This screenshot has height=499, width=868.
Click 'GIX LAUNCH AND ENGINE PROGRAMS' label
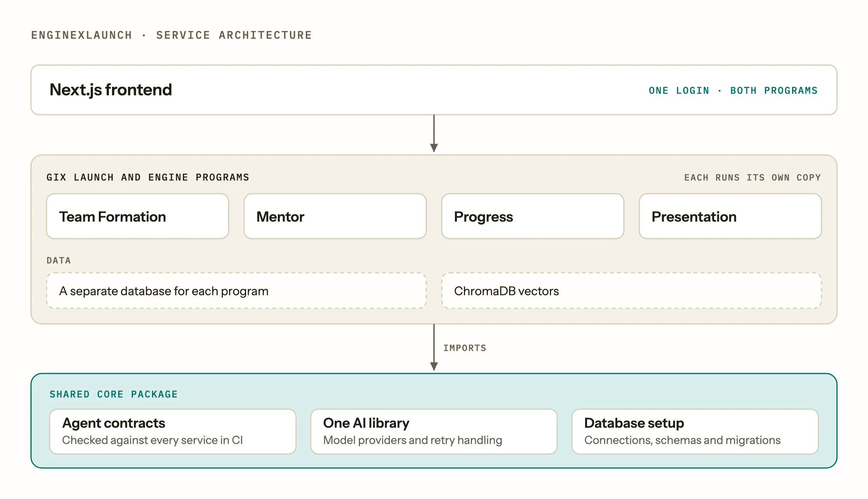pyautogui.click(x=148, y=177)
